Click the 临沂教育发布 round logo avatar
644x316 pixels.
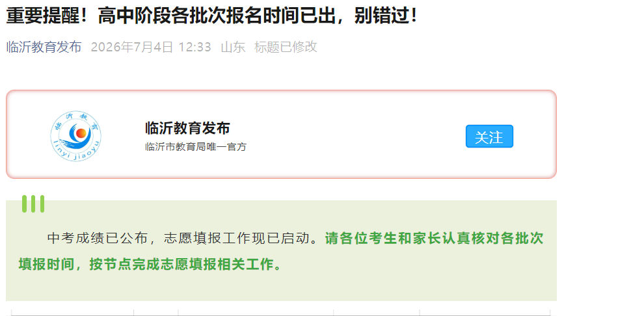tap(76, 136)
